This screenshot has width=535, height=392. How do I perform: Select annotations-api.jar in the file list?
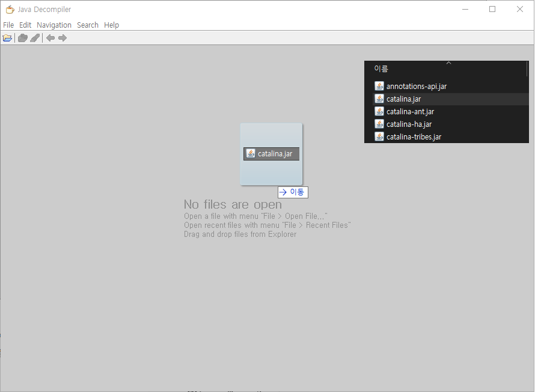(x=415, y=85)
